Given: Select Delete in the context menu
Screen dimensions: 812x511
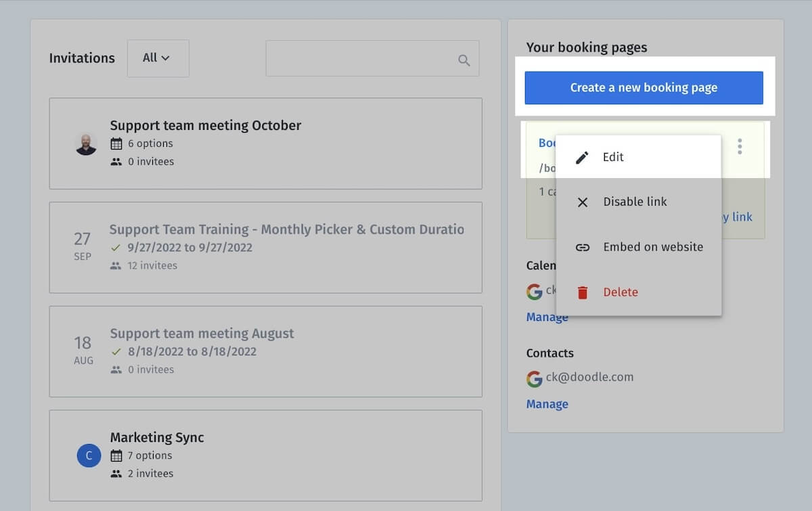Looking at the screenshot, I should (621, 292).
